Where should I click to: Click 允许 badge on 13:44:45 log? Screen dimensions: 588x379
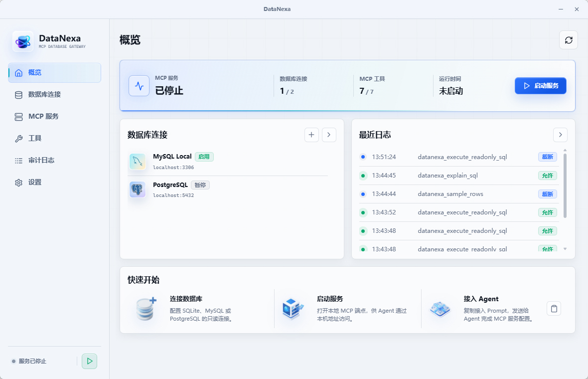point(548,176)
